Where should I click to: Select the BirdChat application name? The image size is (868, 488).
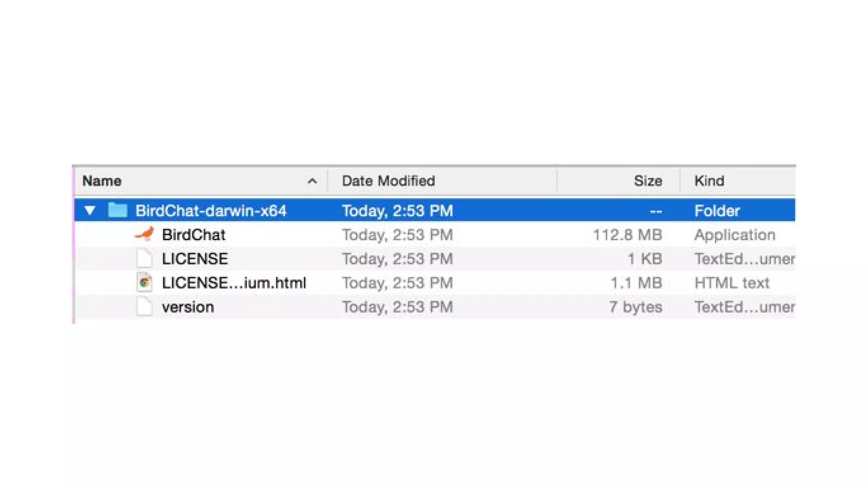[x=194, y=235]
